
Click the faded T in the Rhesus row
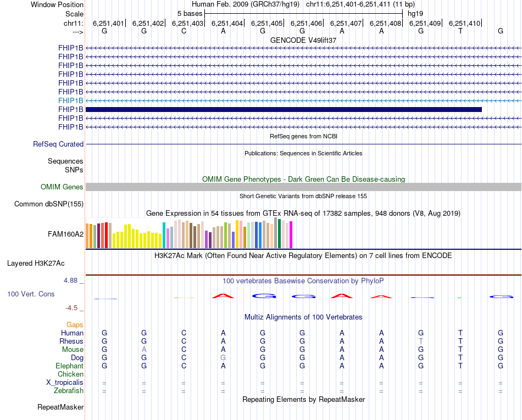pyautogui.click(x=421, y=341)
